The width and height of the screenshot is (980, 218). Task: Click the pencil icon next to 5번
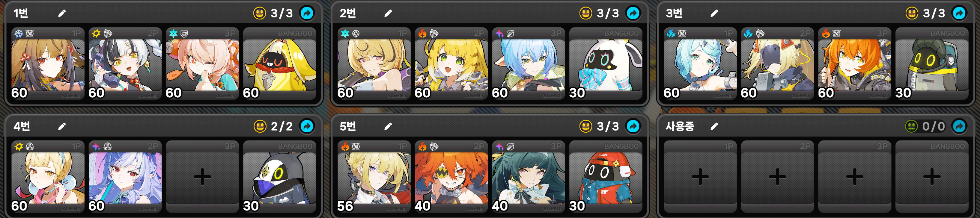click(388, 126)
